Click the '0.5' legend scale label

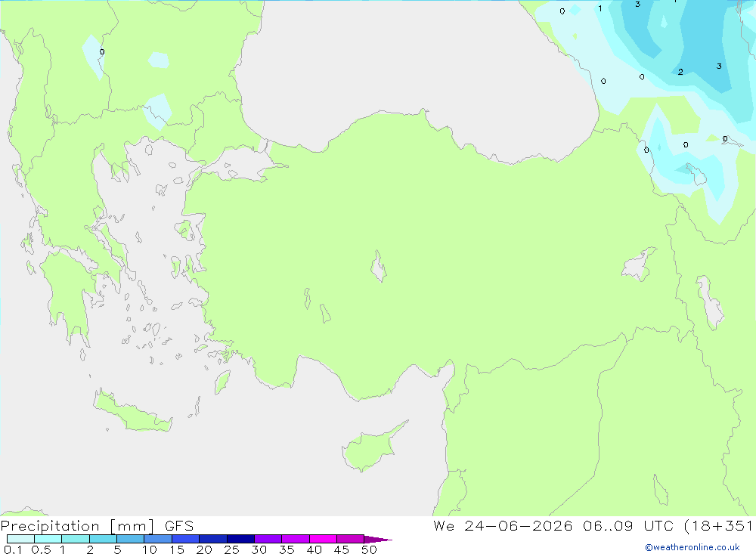(42, 549)
